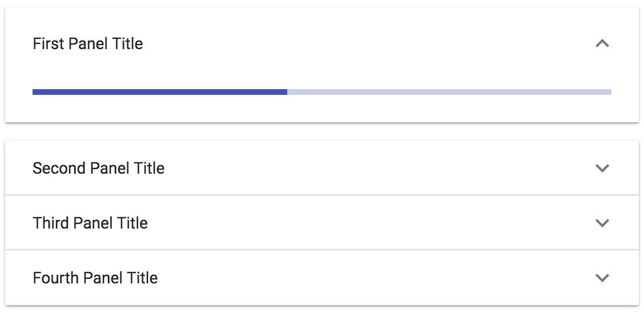This screenshot has height=312, width=644.
Task: Click the down chevron on Fourth Panel
Action: [x=602, y=278]
